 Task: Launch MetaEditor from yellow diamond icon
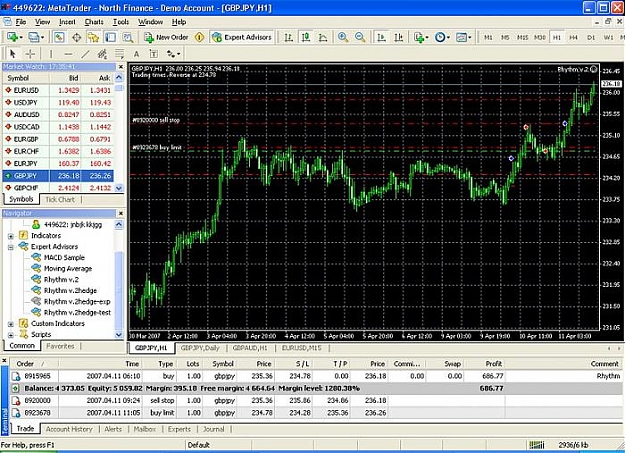tap(199, 37)
